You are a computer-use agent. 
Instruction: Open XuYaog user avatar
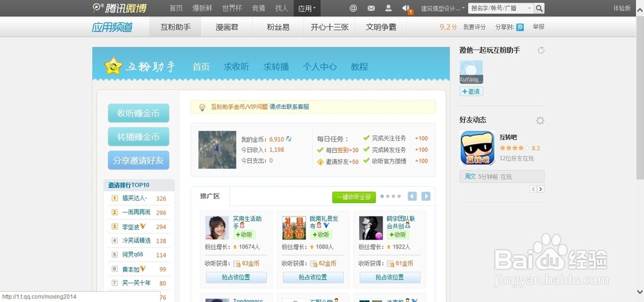coord(471,72)
